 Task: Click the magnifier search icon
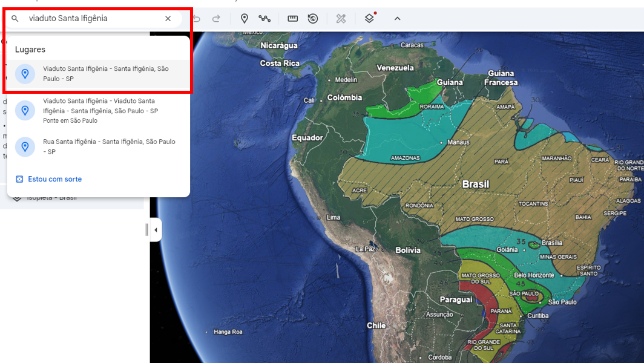16,19
